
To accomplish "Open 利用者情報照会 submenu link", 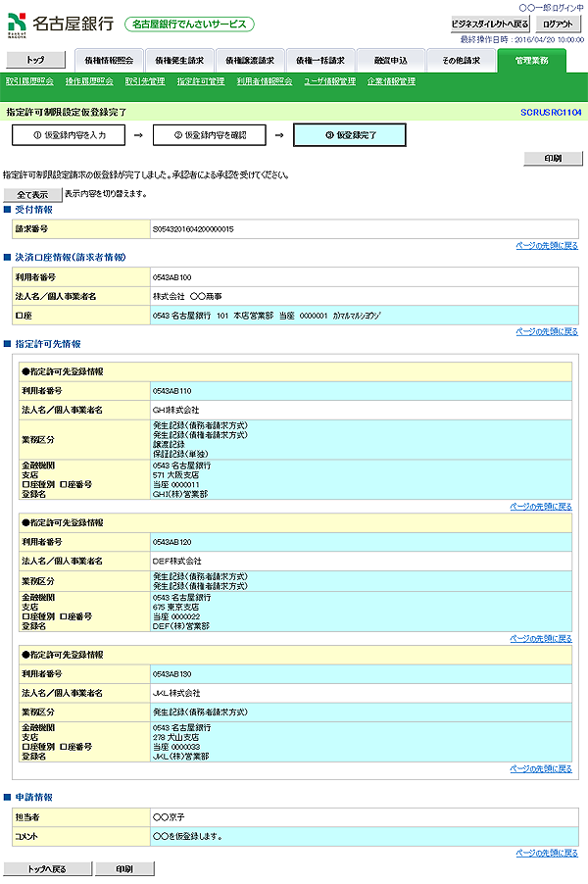I will 265,81.
